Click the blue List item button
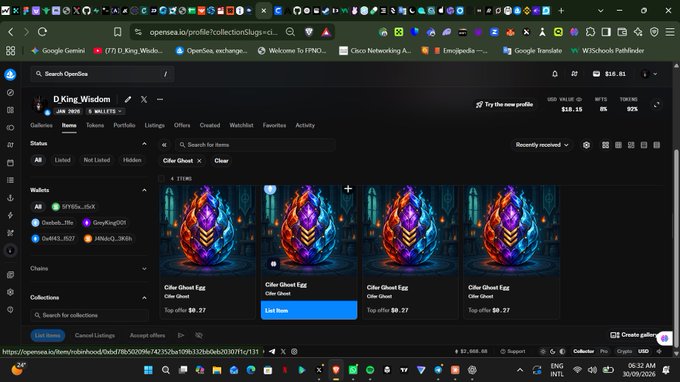This screenshot has height=382, width=680. point(309,310)
